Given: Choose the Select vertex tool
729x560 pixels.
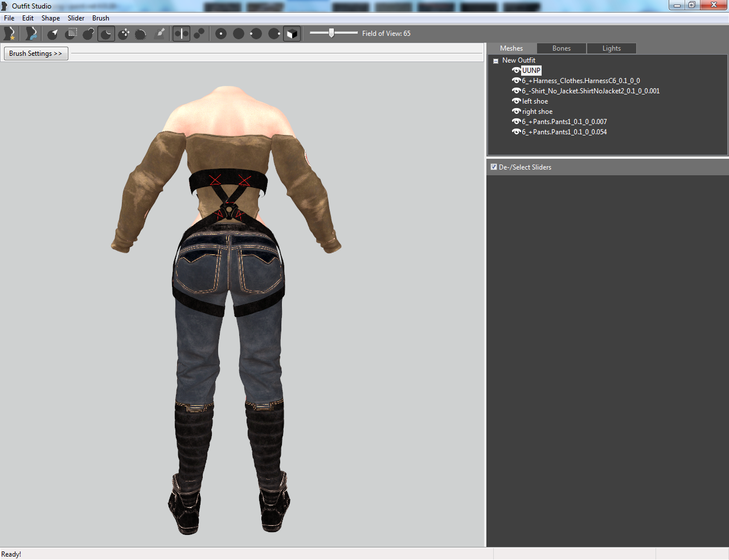Looking at the screenshot, I should coord(53,34).
